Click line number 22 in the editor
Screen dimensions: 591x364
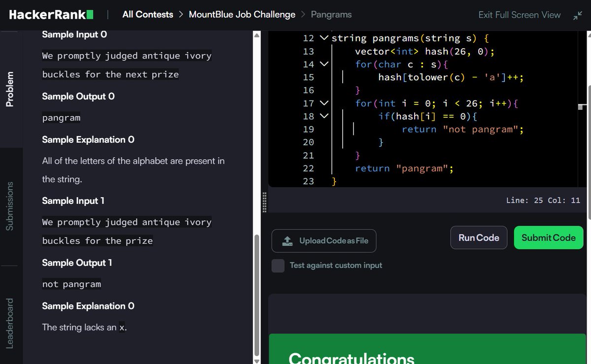tap(308, 168)
